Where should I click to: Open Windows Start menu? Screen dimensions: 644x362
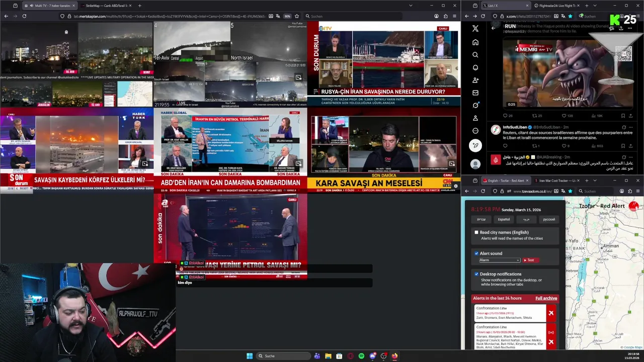click(250, 356)
